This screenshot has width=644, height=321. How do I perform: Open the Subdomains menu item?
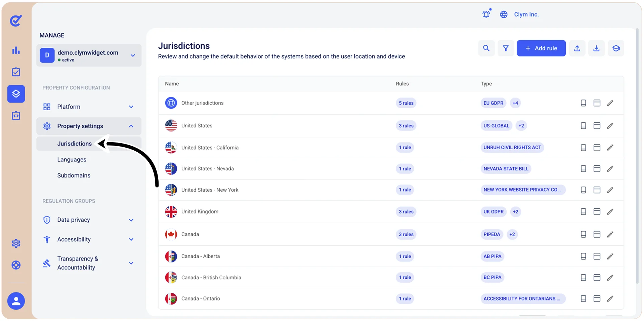click(x=74, y=175)
